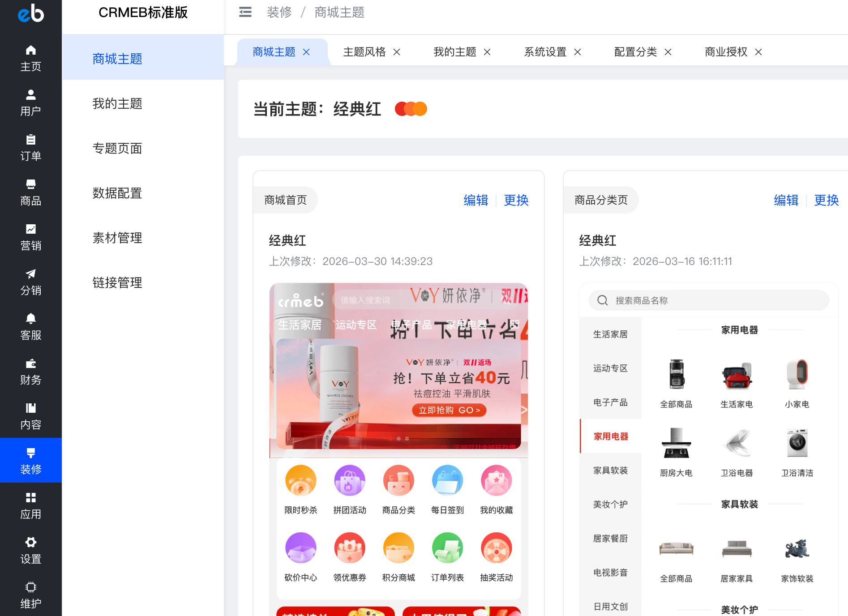The height and width of the screenshot is (616, 848).
Task: Switch to the 我的主题 tab
Action: pos(455,52)
